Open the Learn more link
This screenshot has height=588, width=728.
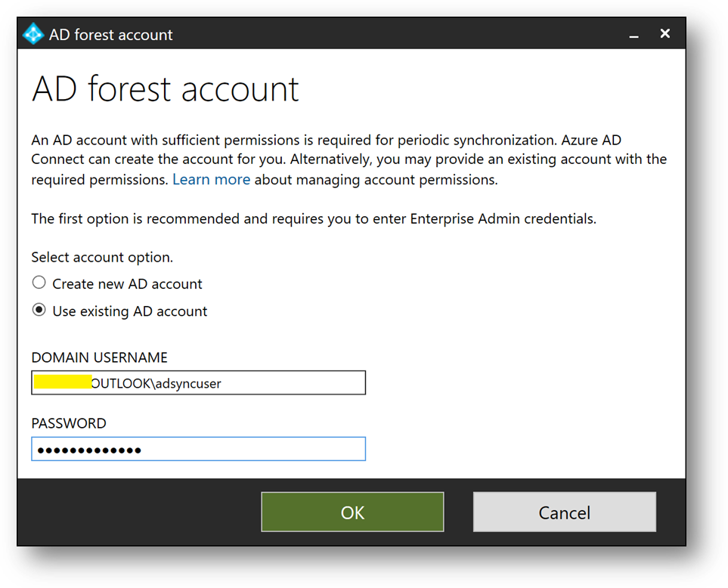coord(211,179)
